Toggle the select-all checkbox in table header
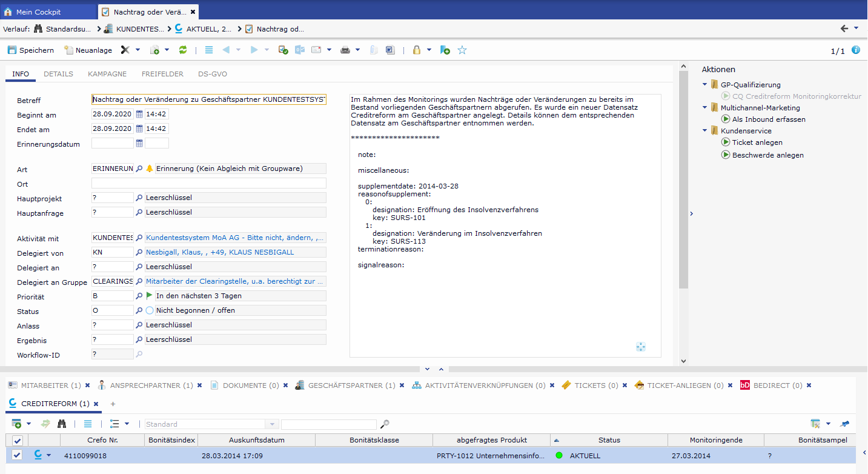The image size is (868, 474). [x=17, y=441]
